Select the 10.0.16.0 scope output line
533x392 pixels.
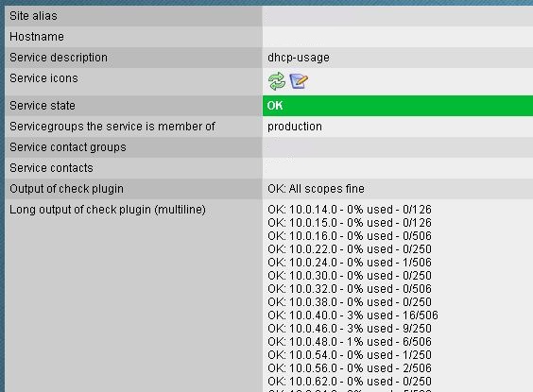tap(350, 236)
